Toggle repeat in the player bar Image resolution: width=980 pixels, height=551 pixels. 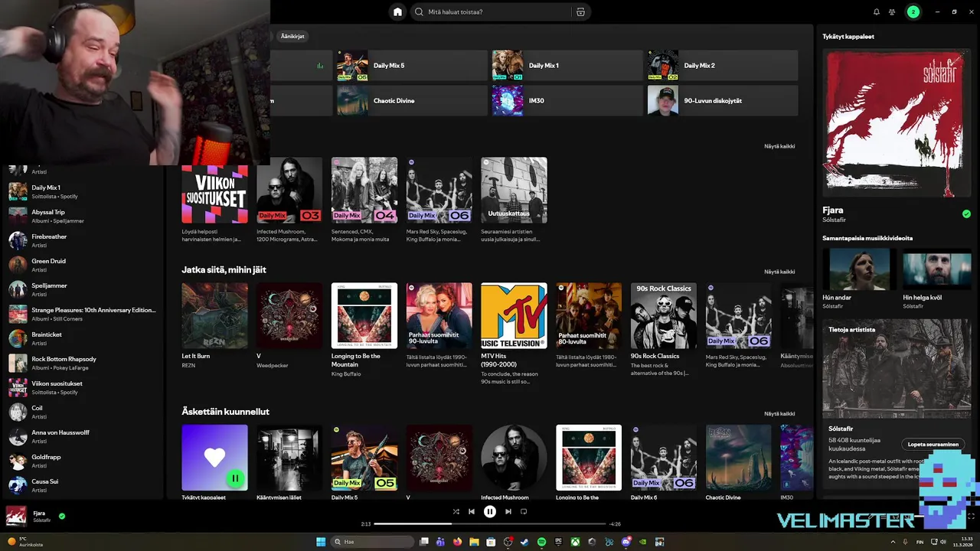click(524, 511)
